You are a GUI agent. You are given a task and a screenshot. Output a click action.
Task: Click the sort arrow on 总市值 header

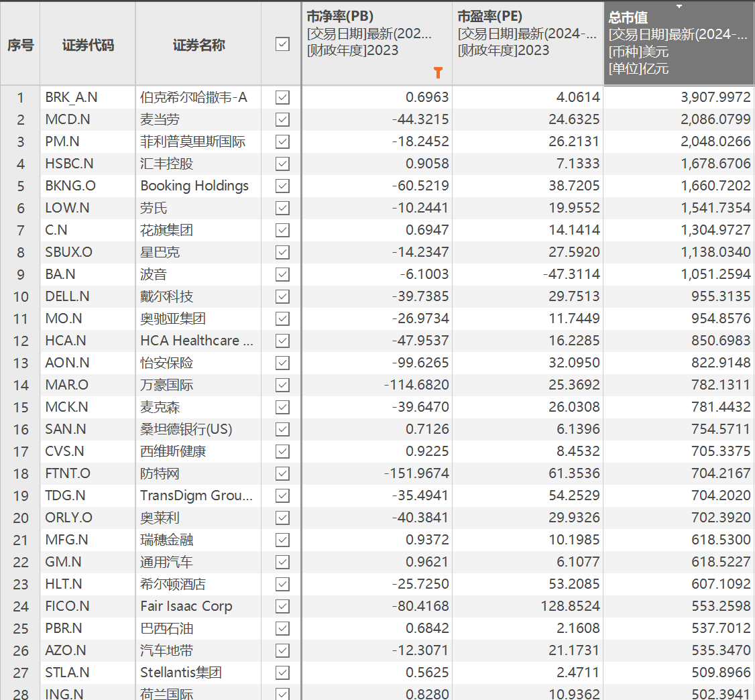pos(679,7)
